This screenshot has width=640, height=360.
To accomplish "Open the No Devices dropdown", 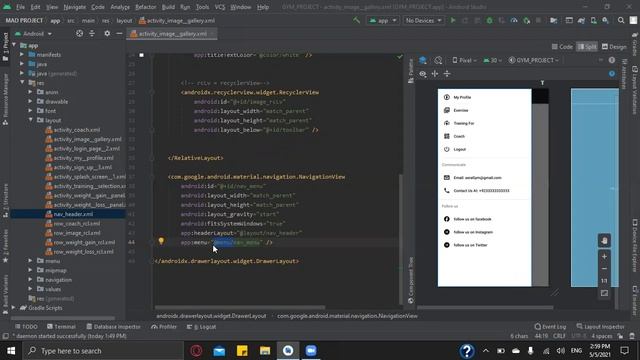I will (423, 20).
